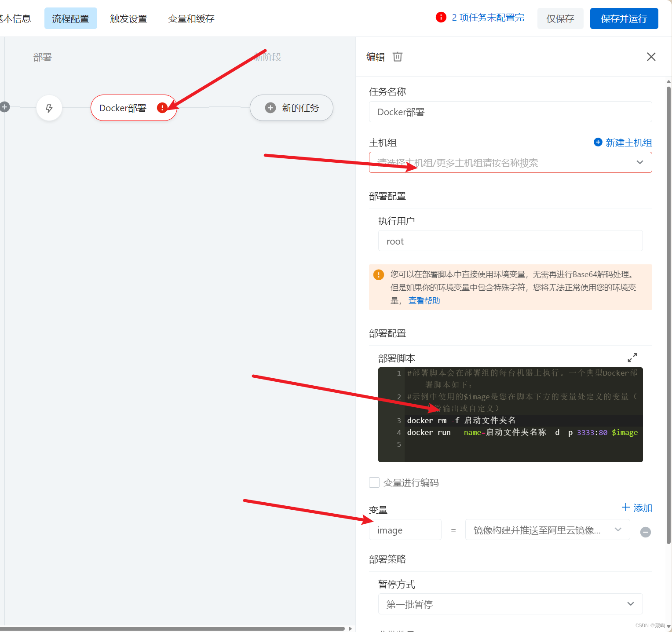This screenshot has width=672, height=632.
Task: Remove the image variable with minus icon
Action: point(646,532)
